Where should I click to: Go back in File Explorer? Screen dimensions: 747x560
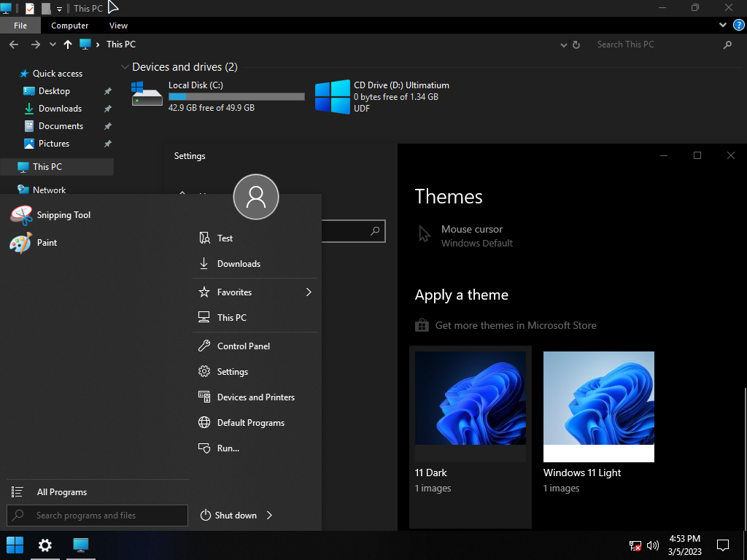(14, 44)
